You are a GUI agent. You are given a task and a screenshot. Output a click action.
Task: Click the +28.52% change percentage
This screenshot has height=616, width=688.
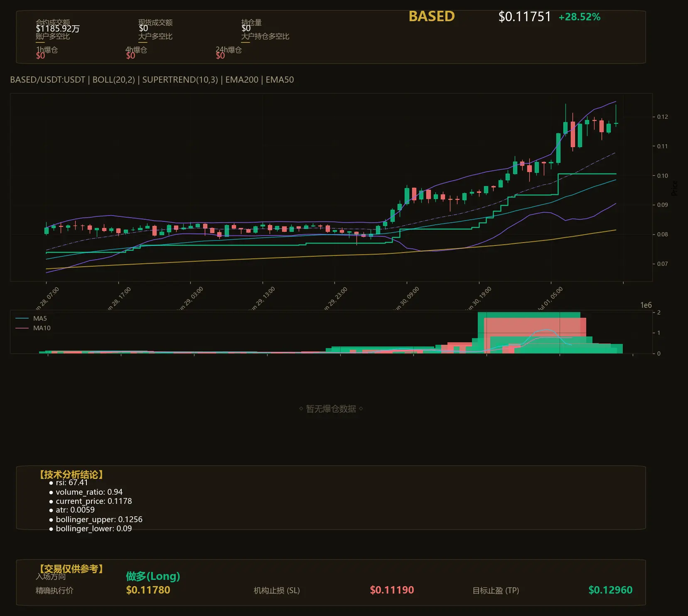[x=580, y=17]
